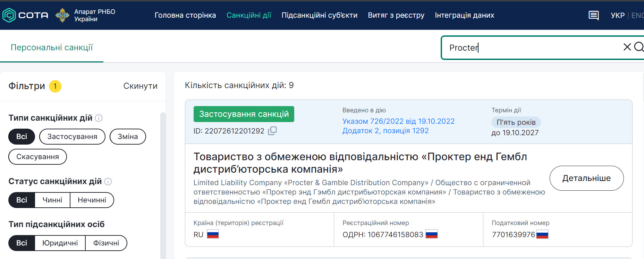644x259 pixels.
Task: Click the text Кількість санкційних дій: 9
Action: click(239, 85)
